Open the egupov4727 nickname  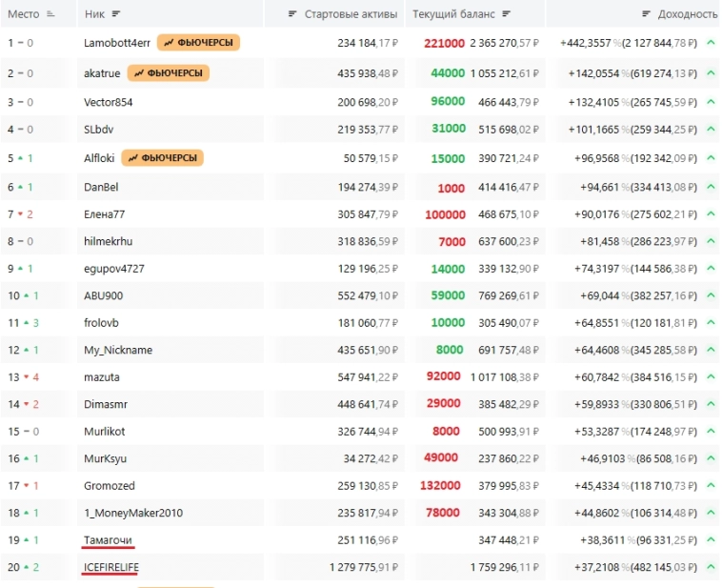pyautogui.click(x=114, y=269)
